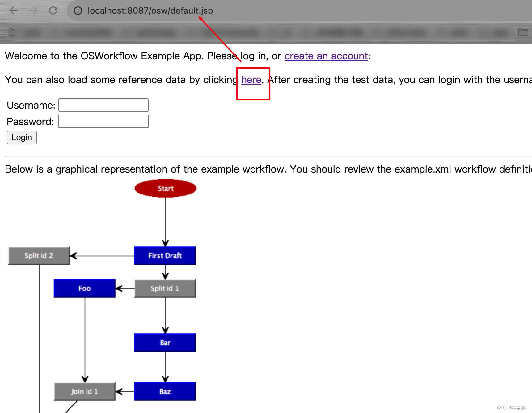Click the Bar workflow node
The height and width of the screenshot is (413, 532).
pos(165,342)
